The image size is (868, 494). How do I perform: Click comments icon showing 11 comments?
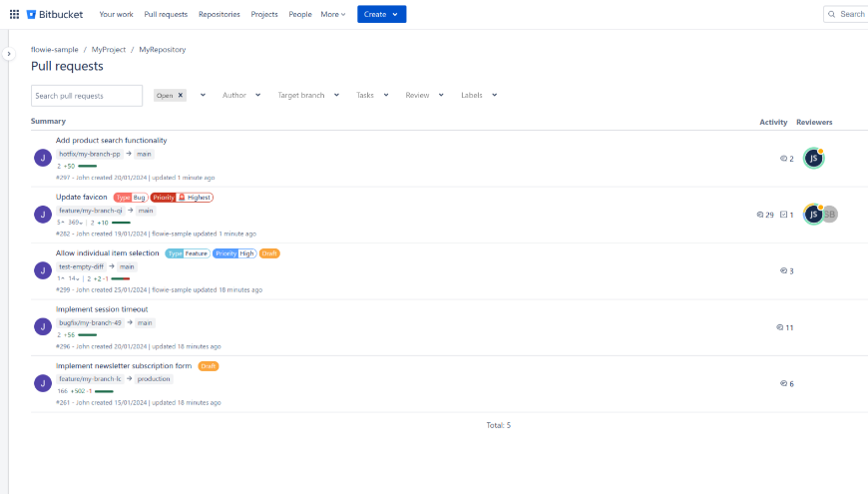pos(779,327)
